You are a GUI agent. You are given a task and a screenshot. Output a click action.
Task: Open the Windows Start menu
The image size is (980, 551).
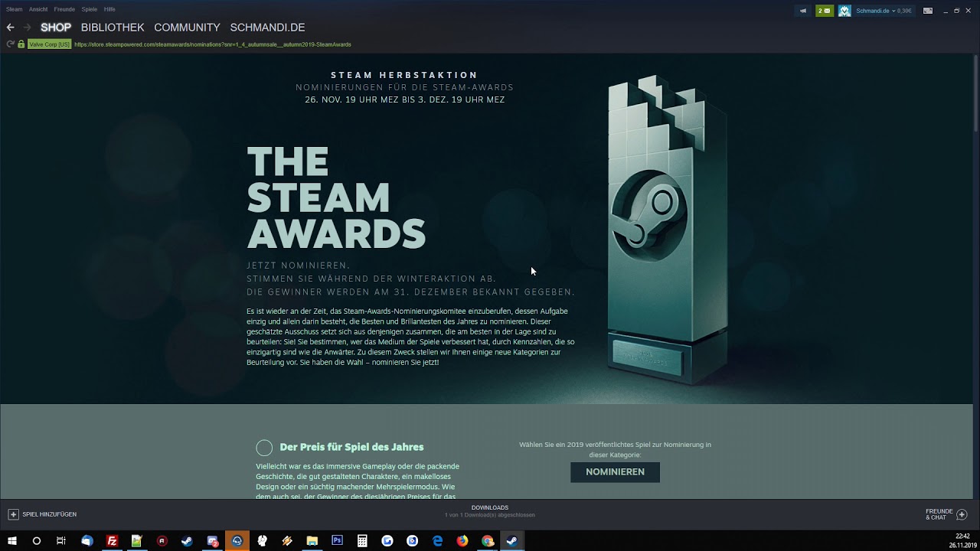pyautogui.click(x=12, y=540)
